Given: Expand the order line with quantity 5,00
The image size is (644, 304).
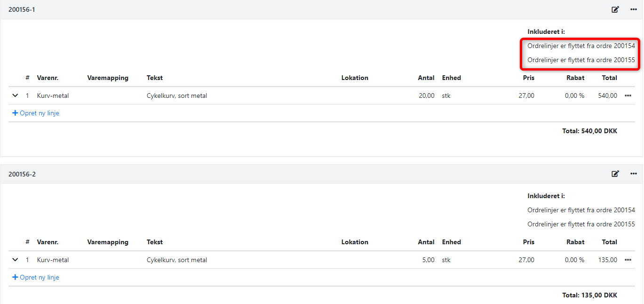Looking at the screenshot, I should click(15, 260).
